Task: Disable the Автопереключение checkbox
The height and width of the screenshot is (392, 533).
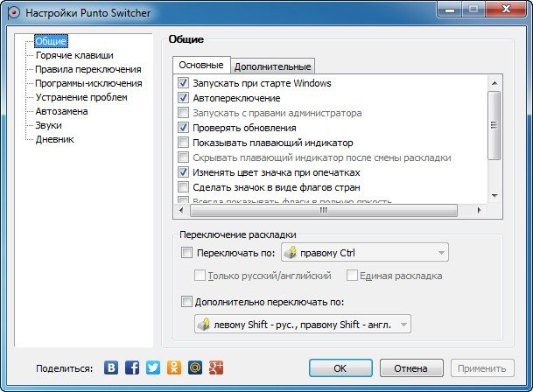Action: [x=183, y=98]
